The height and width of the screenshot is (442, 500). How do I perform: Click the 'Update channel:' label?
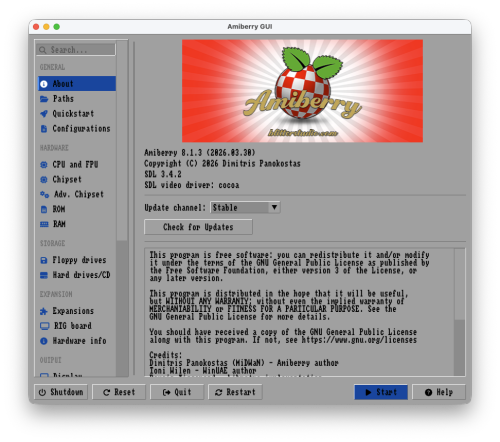coord(175,208)
